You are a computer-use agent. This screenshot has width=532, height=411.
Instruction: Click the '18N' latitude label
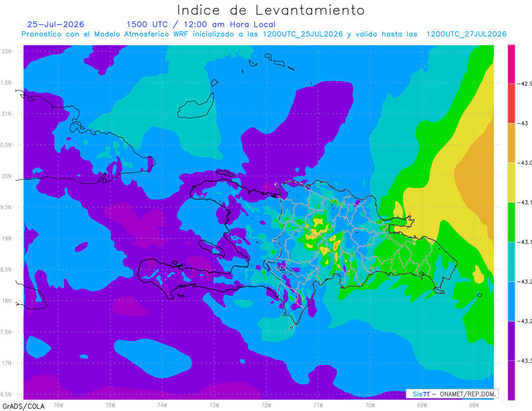click(7, 301)
